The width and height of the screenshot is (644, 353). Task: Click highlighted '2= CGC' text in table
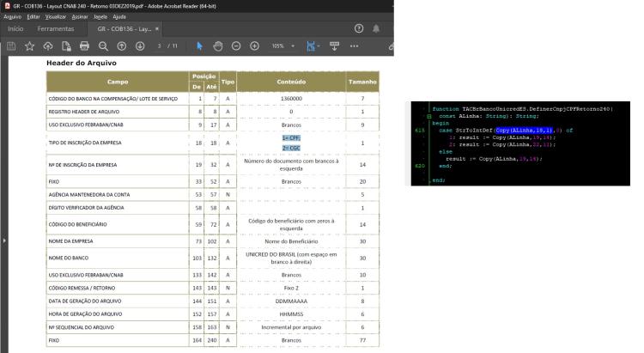(291, 148)
